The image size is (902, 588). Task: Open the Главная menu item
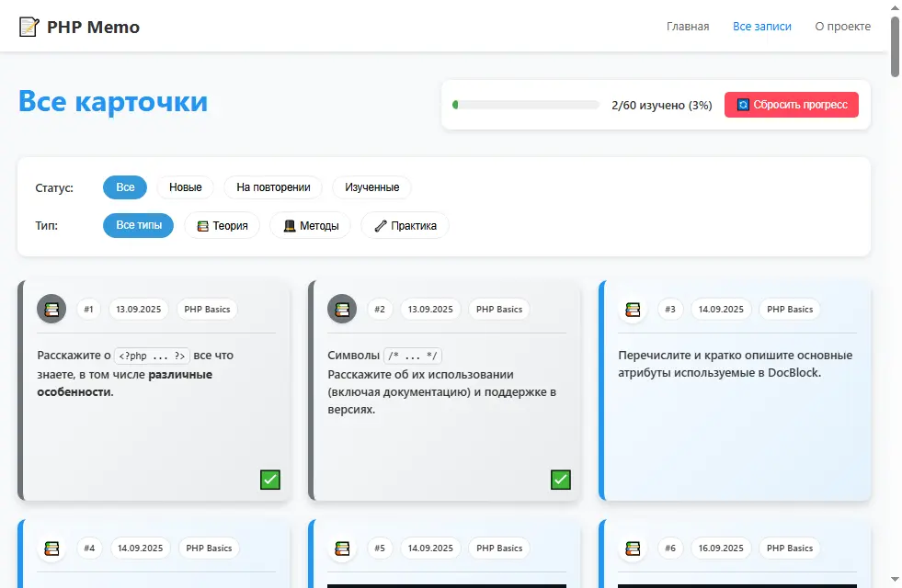688,26
